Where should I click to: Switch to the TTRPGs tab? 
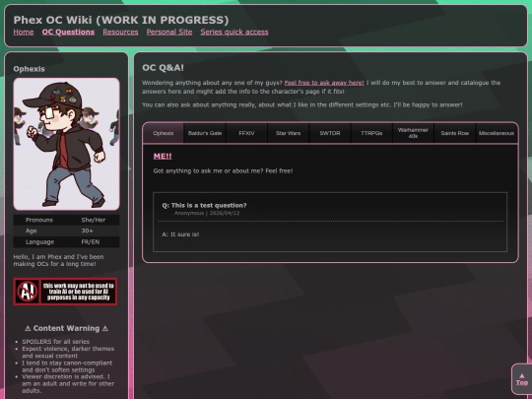(371, 133)
